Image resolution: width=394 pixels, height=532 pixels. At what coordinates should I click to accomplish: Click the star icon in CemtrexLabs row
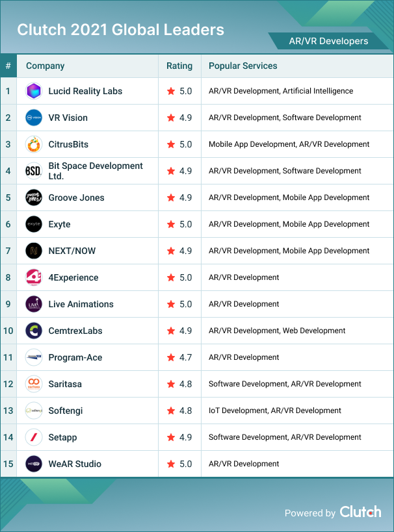(x=171, y=331)
